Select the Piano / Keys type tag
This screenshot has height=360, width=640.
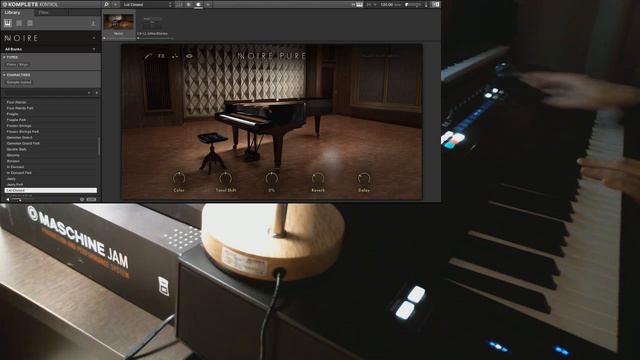[x=18, y=64]
